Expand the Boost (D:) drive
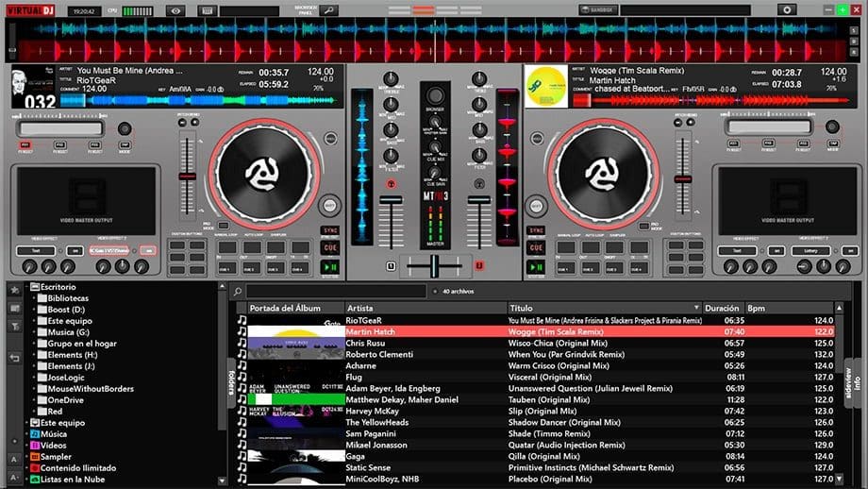 34,310
